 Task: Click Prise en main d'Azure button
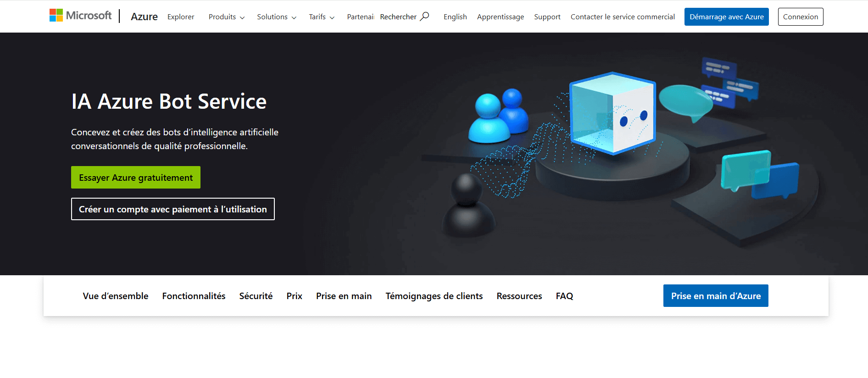pyautogui.click(x=715, y=296)
